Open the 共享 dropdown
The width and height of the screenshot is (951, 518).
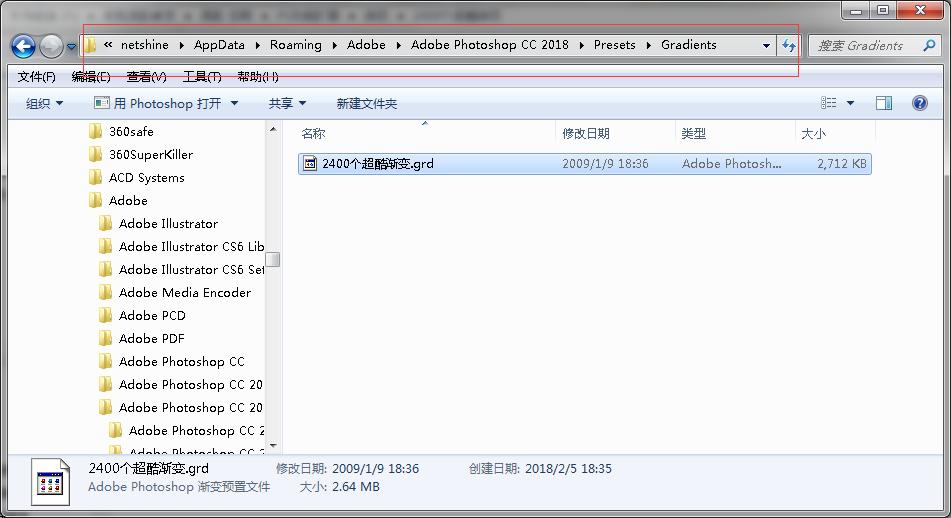(x=287, y=104)
